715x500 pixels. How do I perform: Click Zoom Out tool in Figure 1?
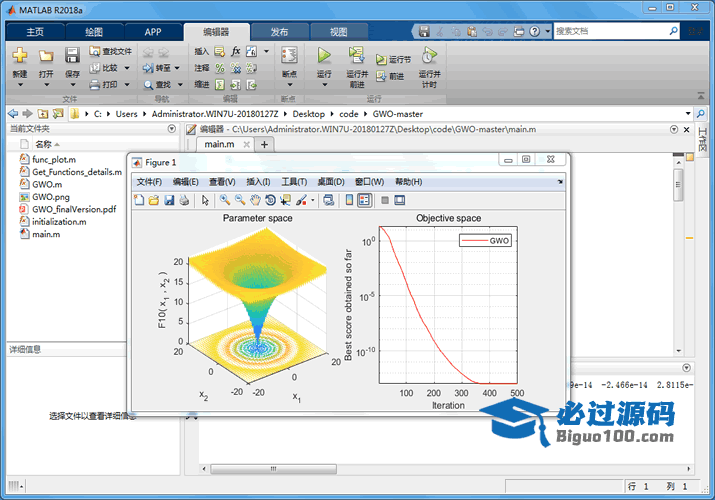[240, 200]
